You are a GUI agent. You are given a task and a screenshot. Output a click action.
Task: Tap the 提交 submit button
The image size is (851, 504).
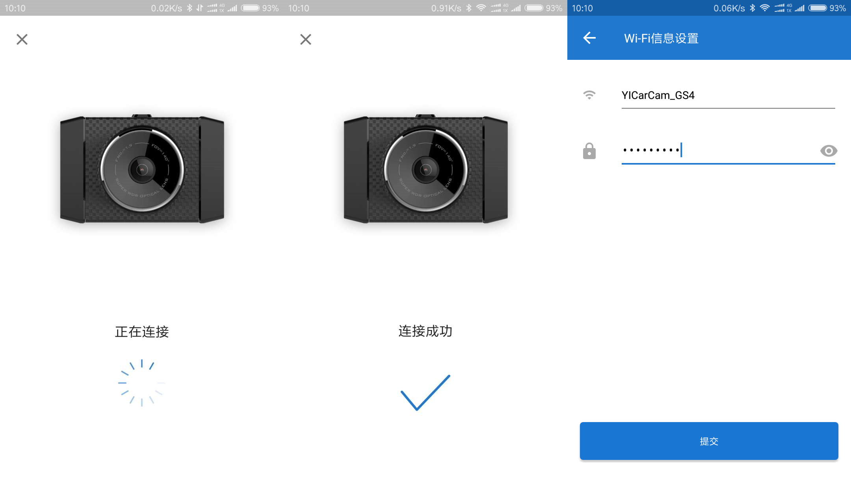(x=709, y=441)
